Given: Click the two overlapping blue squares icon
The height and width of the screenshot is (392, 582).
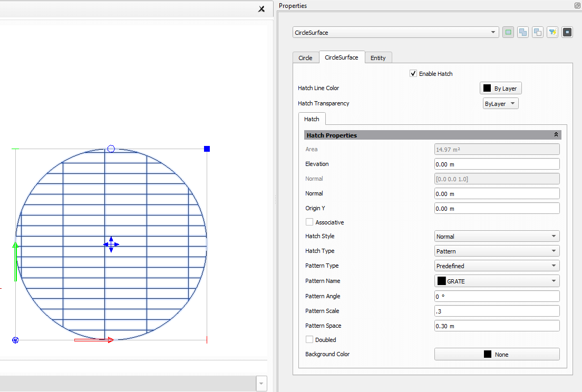Looking at the screenshot, I should coord(523,32).
